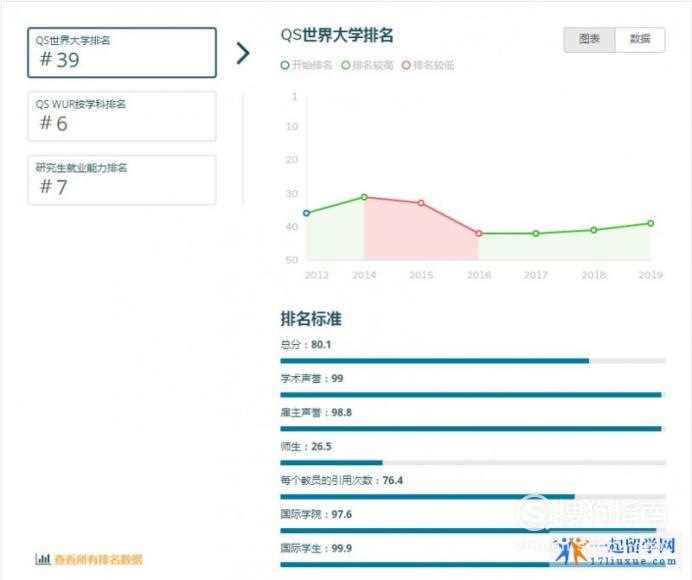Click the 总分 80.1 progress bar
The width and height of the screenshot is (692, 580).
(x=473, y=361)
